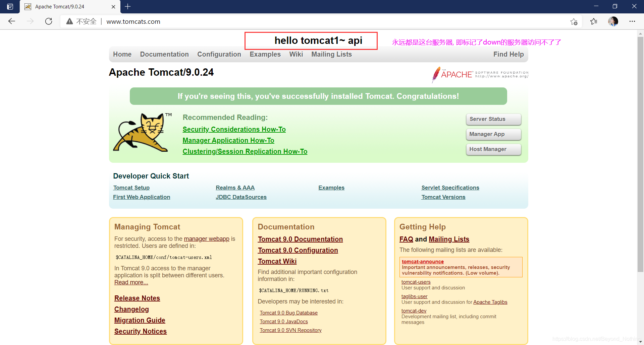The image size is (644, 345).
Task: Open the Security Notices link
Action: [141, 331]
